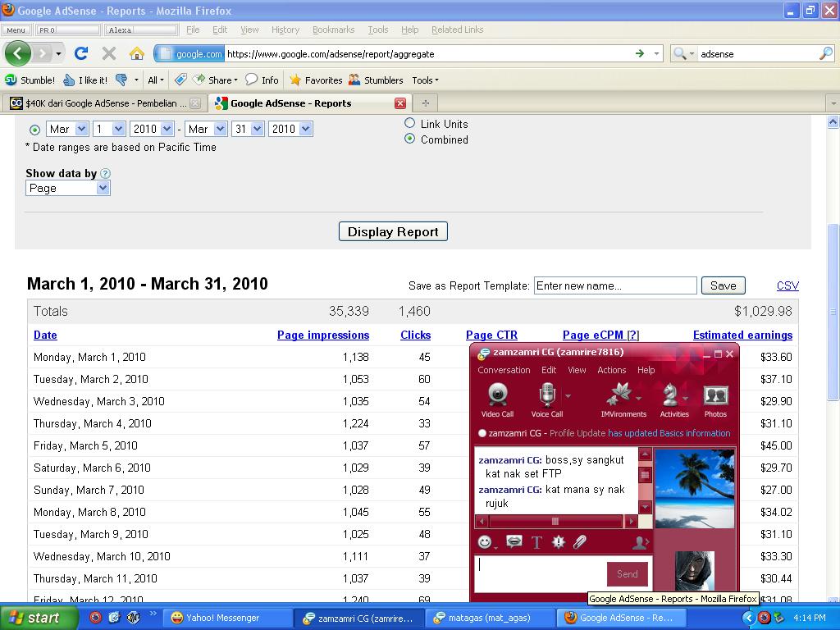The image size is (840, 630).
Task: Click the Stumble! toolbar button
Action: [30, 80]
